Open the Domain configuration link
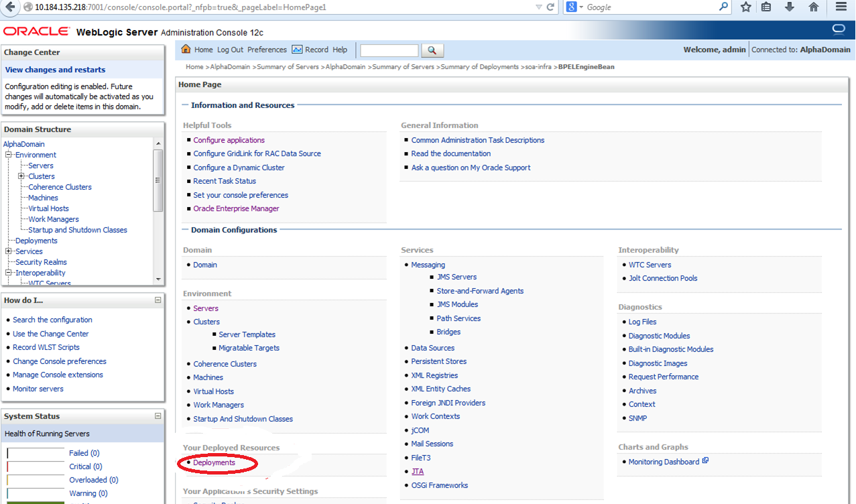The height and width of the screenshot is (504, 856). click(205, 265)
